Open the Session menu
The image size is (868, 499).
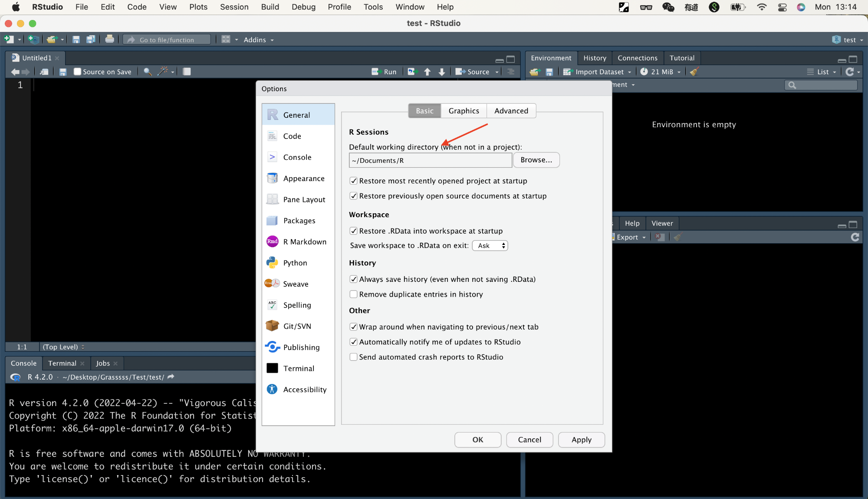coord(234,7)
